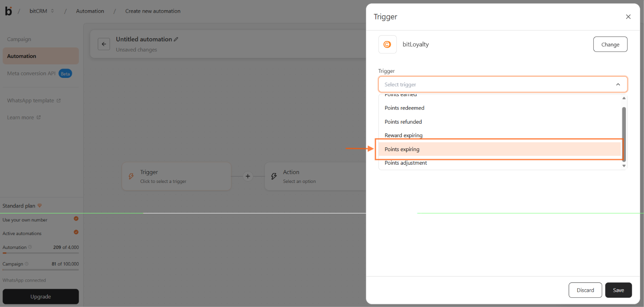Click the 'Create new automation' breadcrumb text
The height and width of the screenshot is (307, 644).
(153, 11)
